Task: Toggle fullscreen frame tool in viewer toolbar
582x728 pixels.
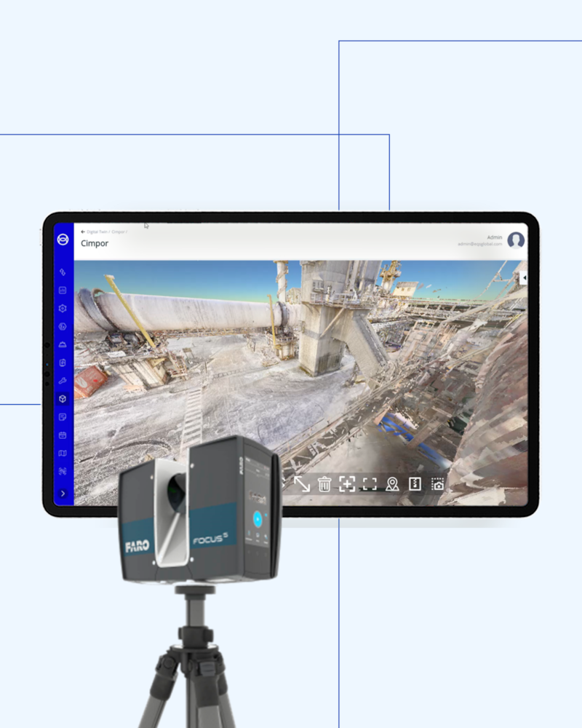Action: coord(370,484)
